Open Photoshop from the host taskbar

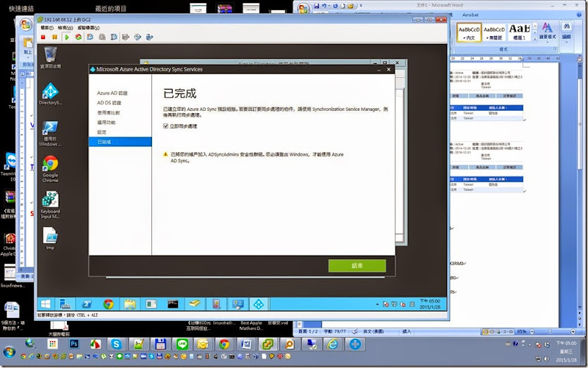click(74, 344)
